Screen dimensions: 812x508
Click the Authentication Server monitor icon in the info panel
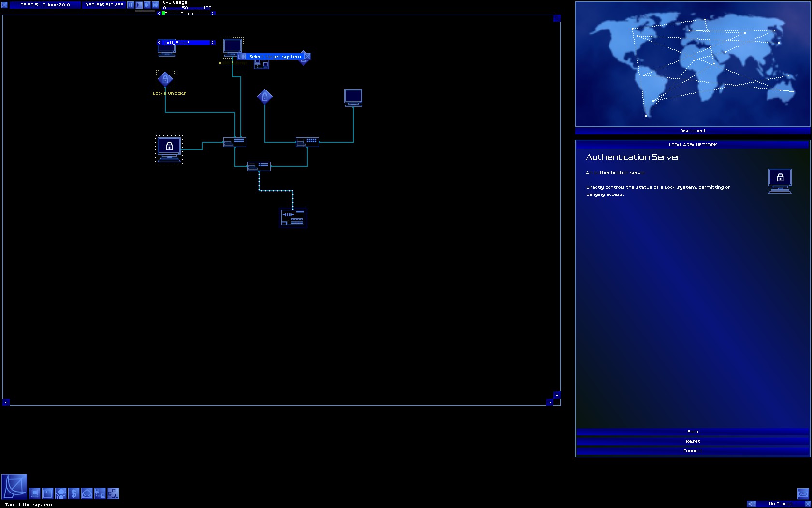coord(780,181)
